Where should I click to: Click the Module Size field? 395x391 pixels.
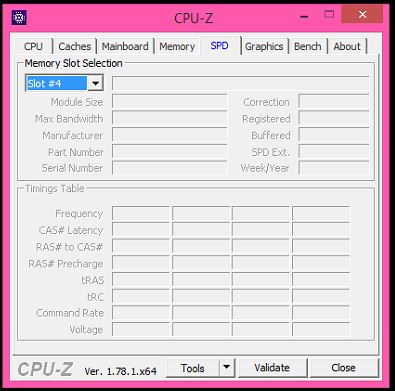[x=170, y=101]
